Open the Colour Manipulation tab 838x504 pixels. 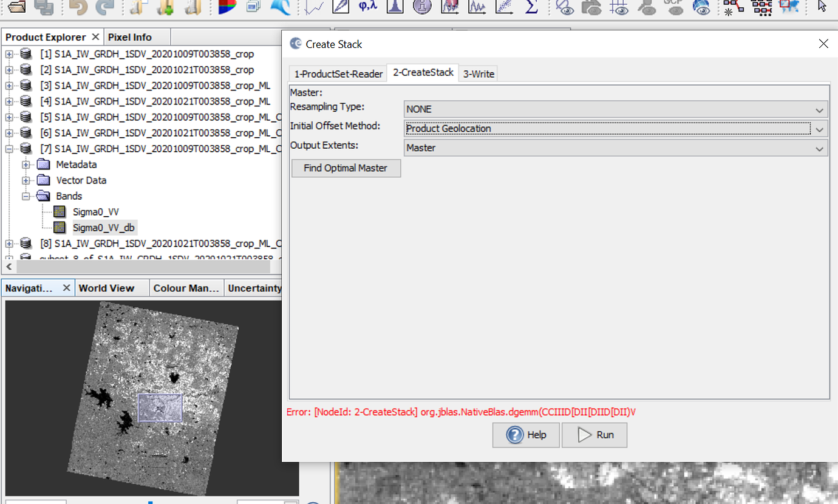click(186, 288)
